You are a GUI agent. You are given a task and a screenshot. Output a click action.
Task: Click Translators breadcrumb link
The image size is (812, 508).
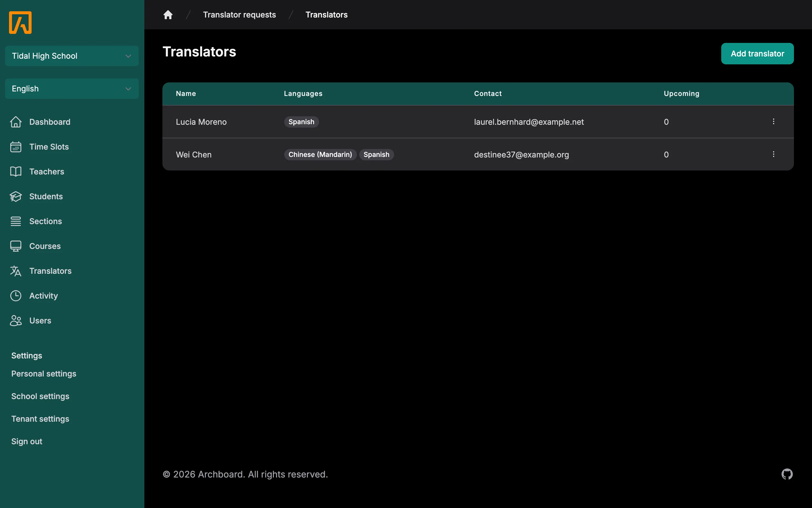coord(326,15)
